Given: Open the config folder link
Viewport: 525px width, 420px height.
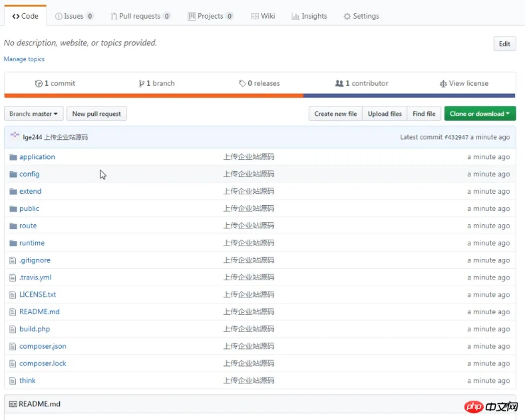Looking at the screenshot, I should point(29,174).
